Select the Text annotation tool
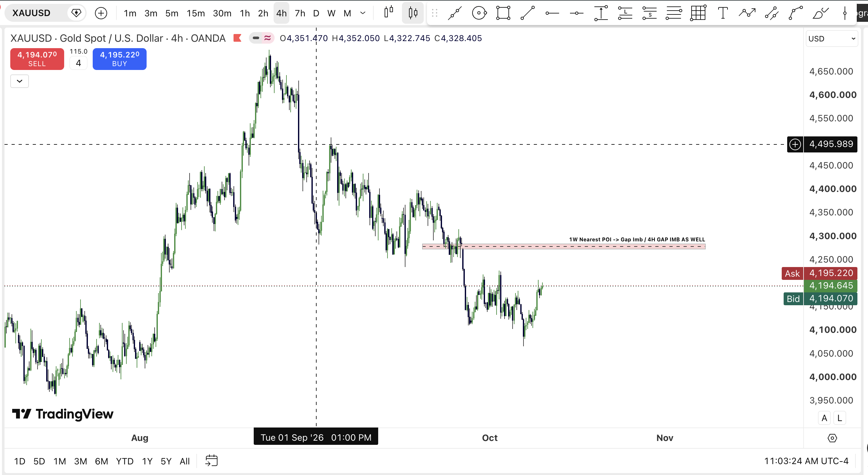This screenshot has width=868, height=475. 722,13
